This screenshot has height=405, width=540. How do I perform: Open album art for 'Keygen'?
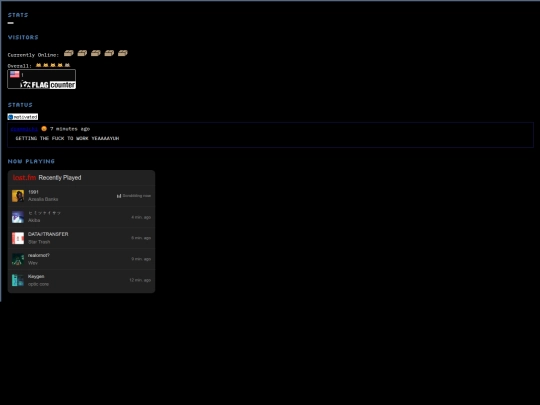[x=18, y=280]
